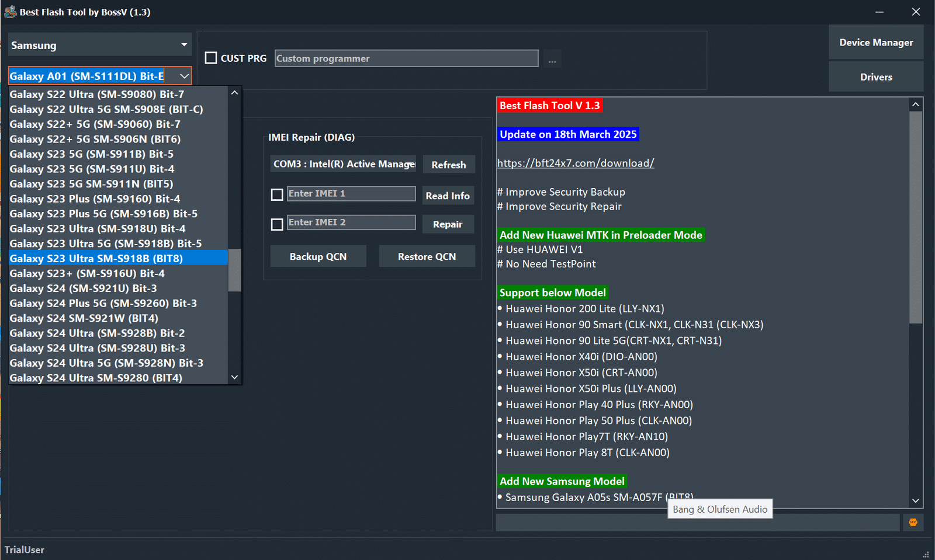This screenshot has width=935, height=560.
Task: Click 'Huawei Honor Play 8T (CLK-AN00)' line
Action: 584,453
